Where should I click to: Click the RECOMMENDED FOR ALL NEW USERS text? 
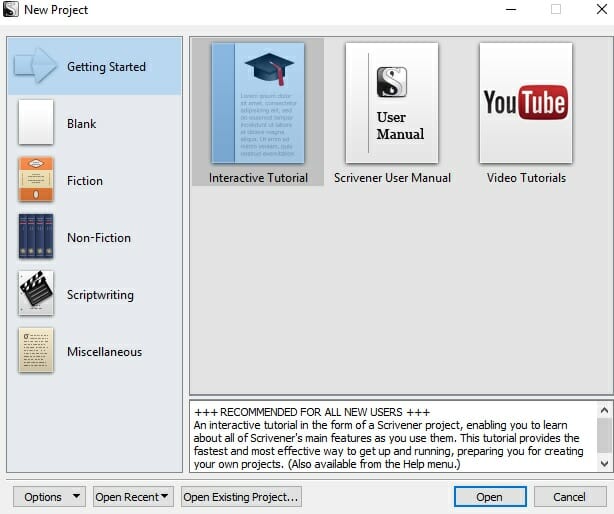pyautogui.click(x=312, y=412)
